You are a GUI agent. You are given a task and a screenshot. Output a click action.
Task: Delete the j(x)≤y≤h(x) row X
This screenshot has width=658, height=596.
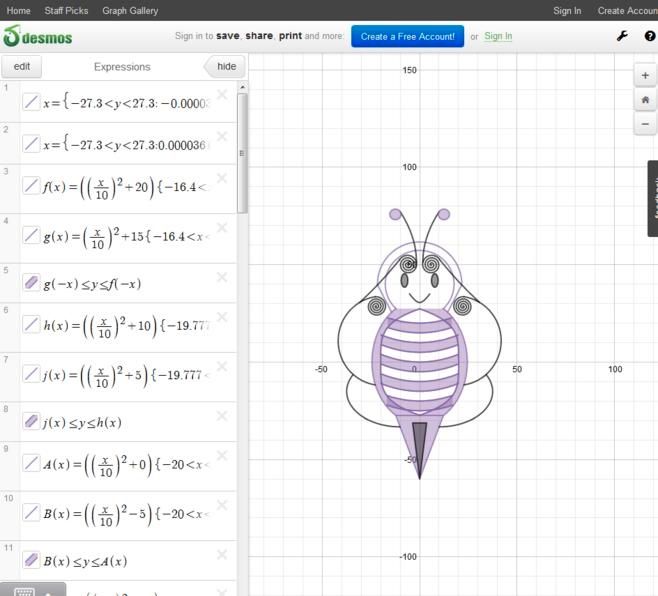coord(222,416)
